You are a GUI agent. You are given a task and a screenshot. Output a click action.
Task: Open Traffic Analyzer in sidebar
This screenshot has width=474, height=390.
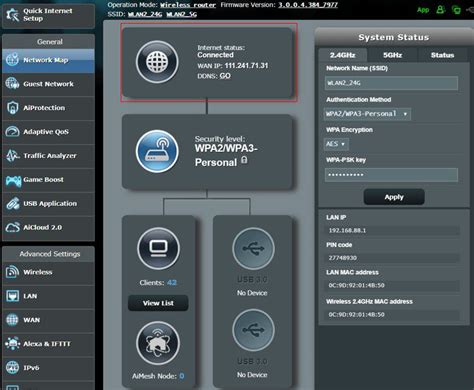click(48, 156)
